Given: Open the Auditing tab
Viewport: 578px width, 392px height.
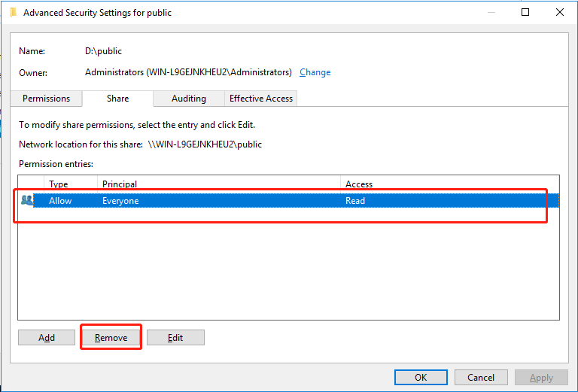Looking at the screenshot, I should pyautogui.click(x=188, y=99).
